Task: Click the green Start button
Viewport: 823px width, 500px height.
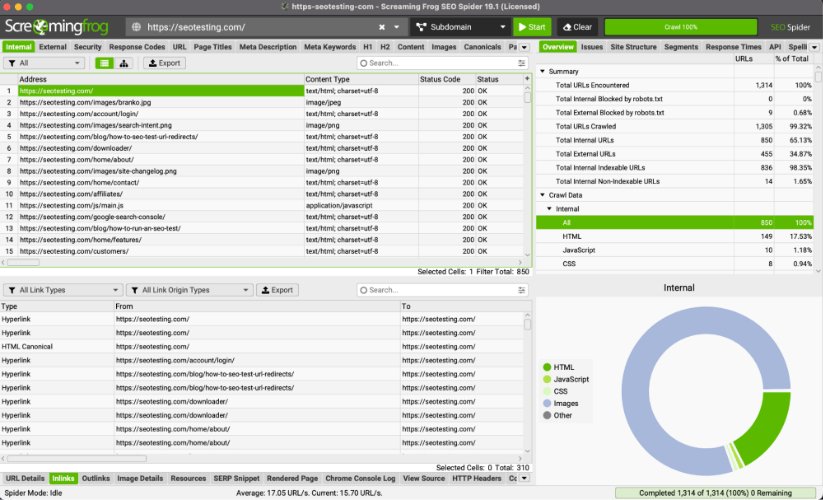Action: click(x=532, y=27)
